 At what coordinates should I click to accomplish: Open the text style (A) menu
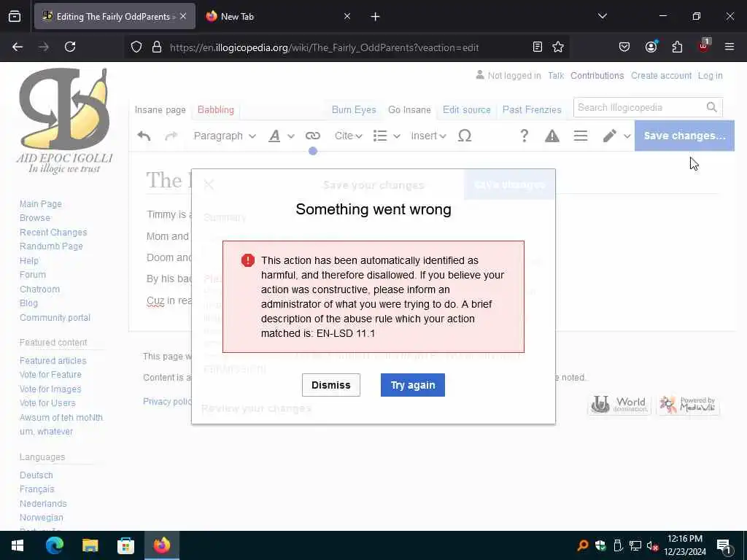tap(281, 136)
